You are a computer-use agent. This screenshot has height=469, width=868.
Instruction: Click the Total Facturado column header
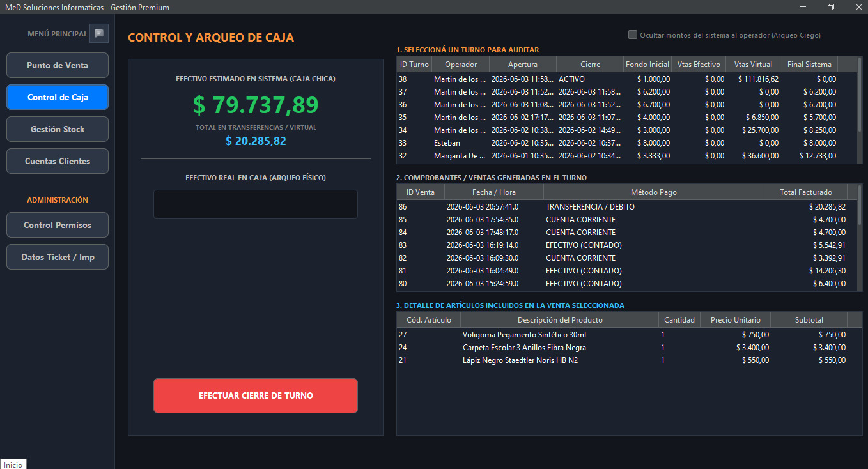click(806, 192)
